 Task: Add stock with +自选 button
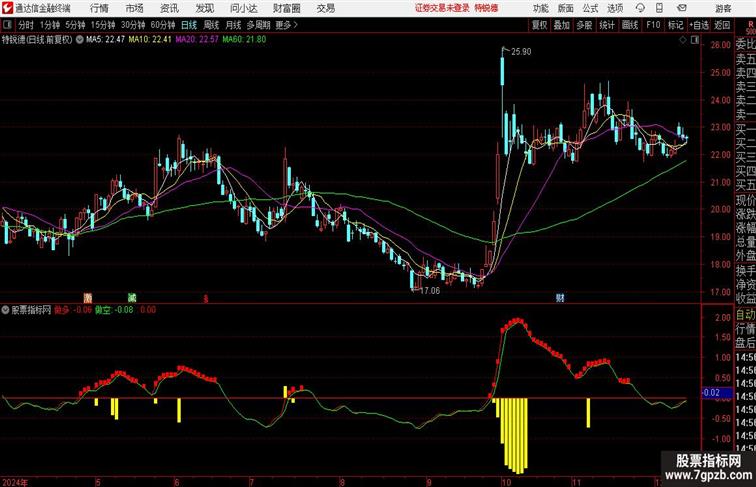[x=699, y=25]
